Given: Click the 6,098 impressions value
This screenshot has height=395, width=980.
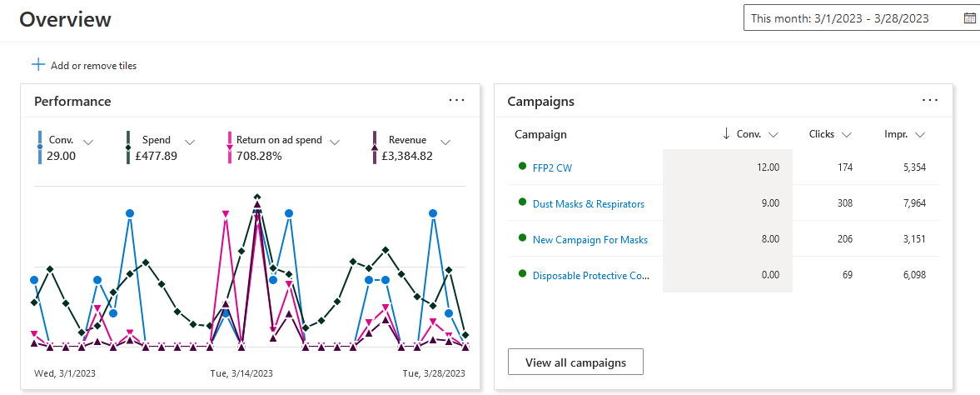Looking at the screenshot, I should pos(914,274).
